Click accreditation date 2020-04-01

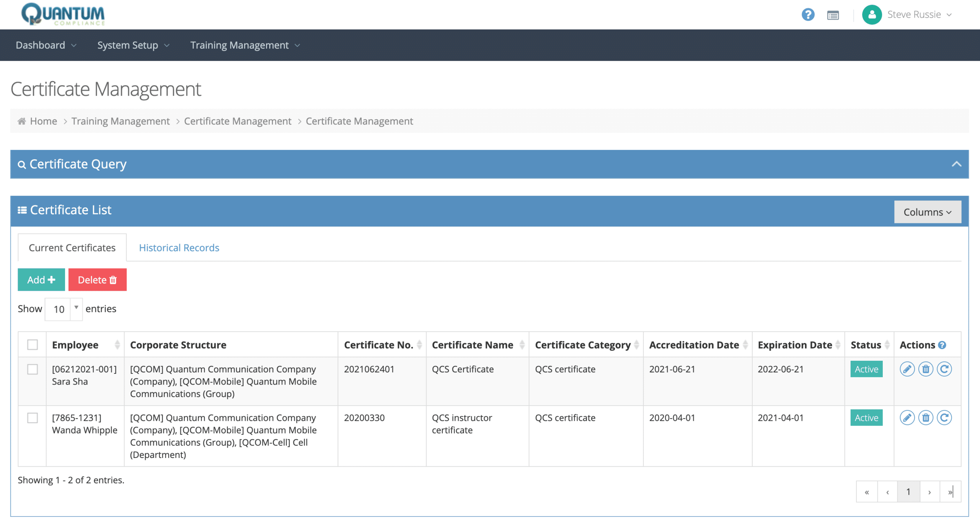672,418
